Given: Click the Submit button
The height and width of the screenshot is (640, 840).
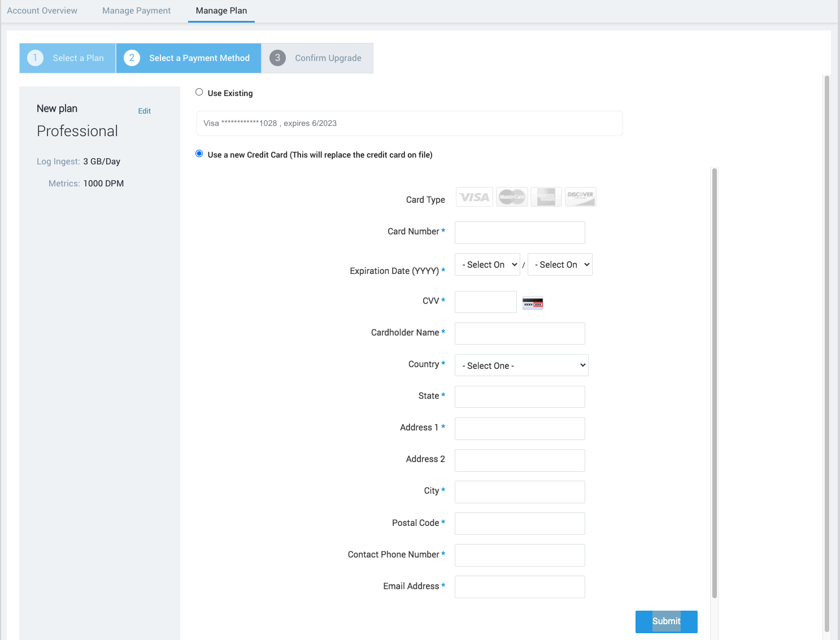Looking at the screenshot, I should click(x=666, y=621).
